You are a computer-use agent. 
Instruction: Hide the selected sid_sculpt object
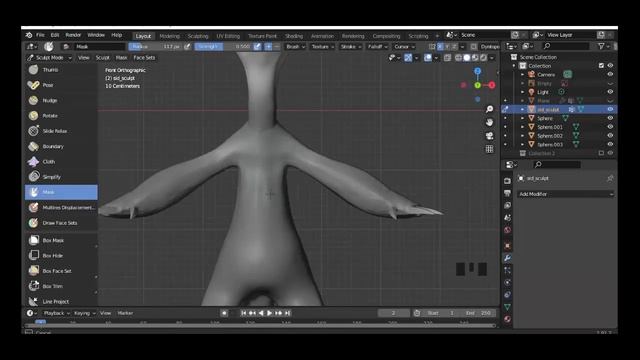610,109
